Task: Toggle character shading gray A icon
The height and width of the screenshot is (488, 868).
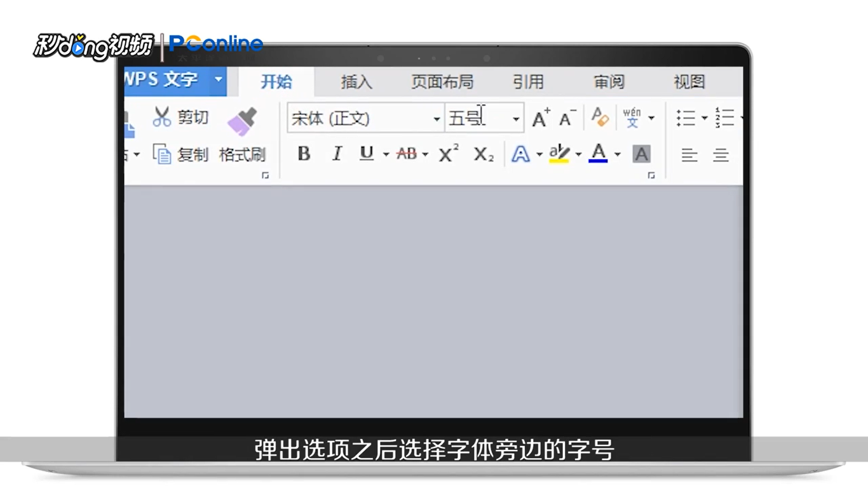Action: point(642,154)
